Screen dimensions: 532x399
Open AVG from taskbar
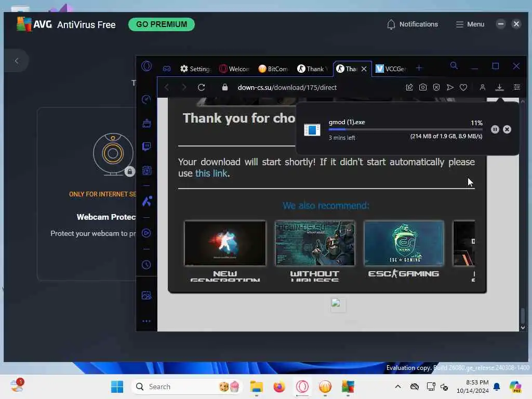click(348, 387)
